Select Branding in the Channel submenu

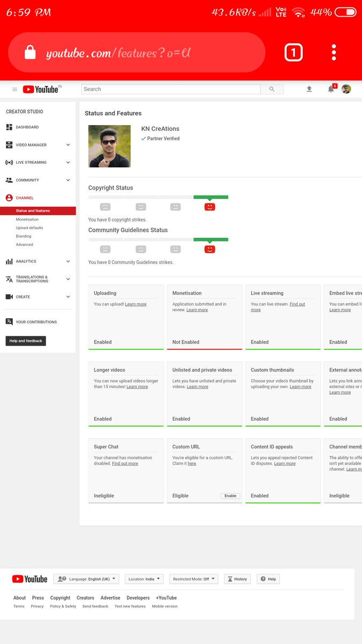point(24,236)
